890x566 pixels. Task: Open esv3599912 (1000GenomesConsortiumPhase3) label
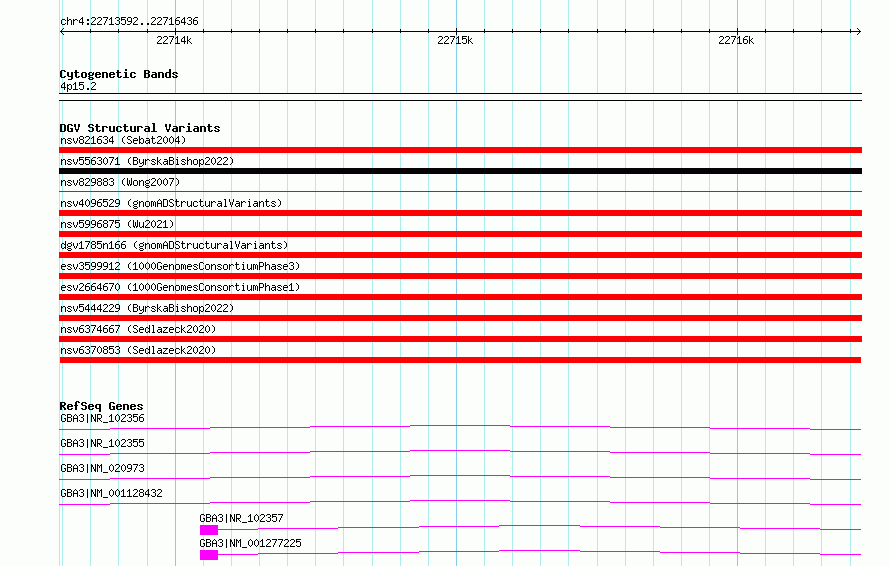(x=180, y=266)
